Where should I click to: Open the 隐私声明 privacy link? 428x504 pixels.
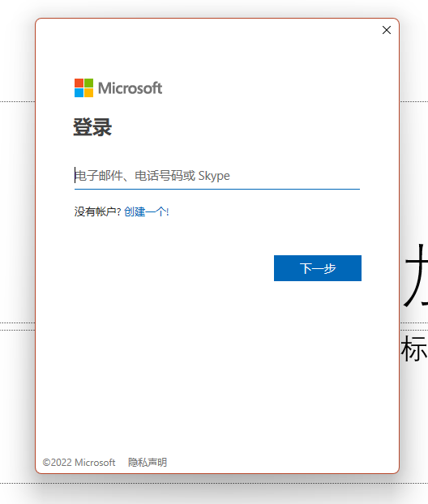tap(148, 462)
